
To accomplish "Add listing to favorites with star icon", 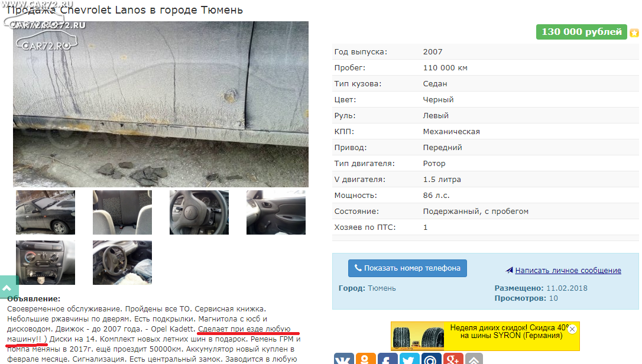I will pyautogui.click(x=634, y=32).
